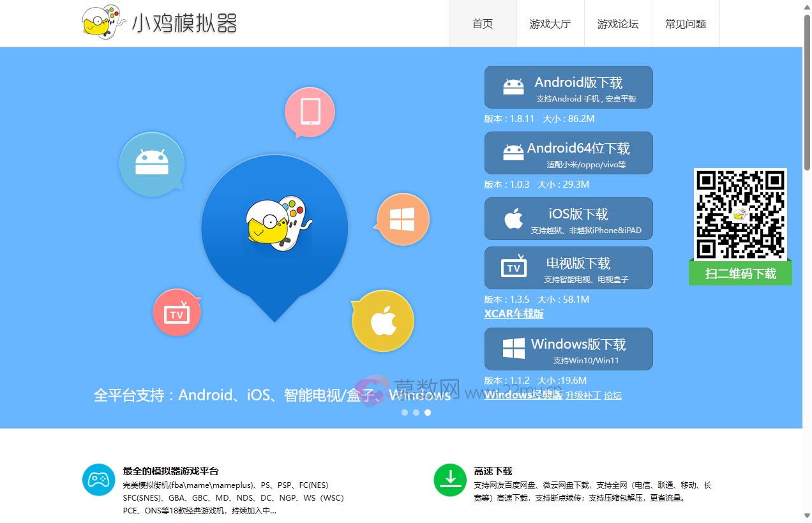Click the blue gamepad feature icon
This screenshot has height=523, width=812.
[98, 480]
